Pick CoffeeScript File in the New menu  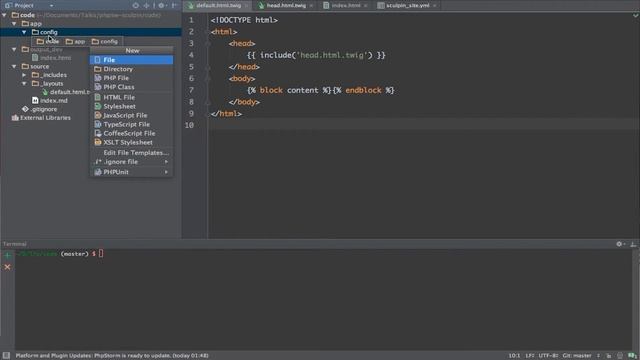tap(131, 133)
